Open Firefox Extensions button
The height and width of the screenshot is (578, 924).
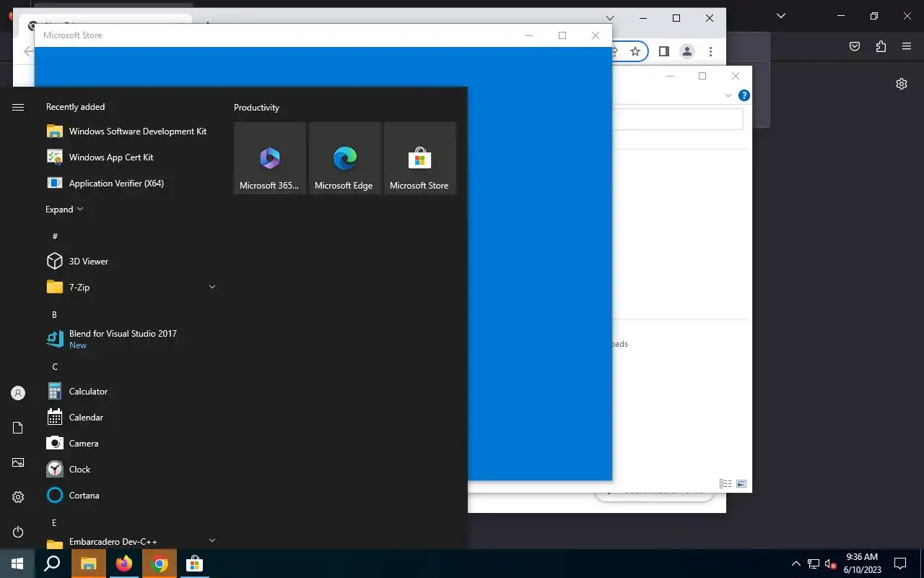click(x=881, y=46)
